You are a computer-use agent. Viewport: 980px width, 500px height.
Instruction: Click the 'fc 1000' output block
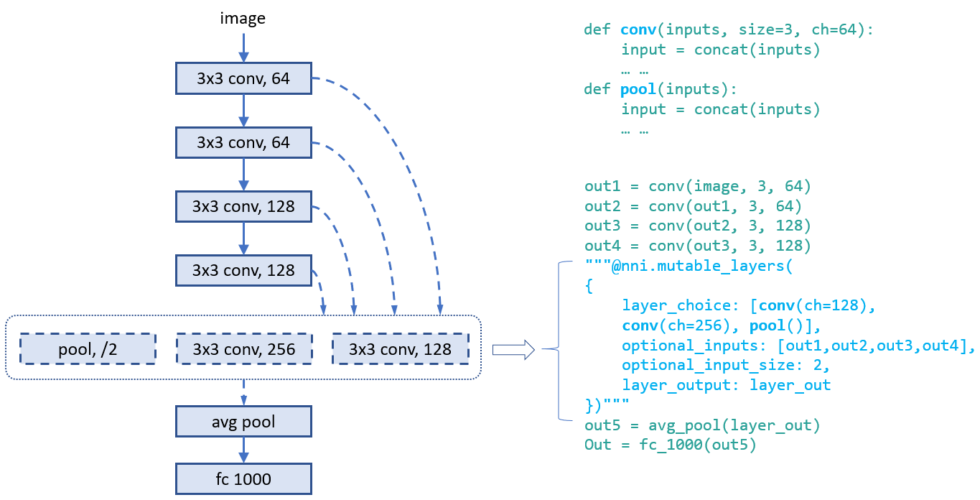pos(243,478)
